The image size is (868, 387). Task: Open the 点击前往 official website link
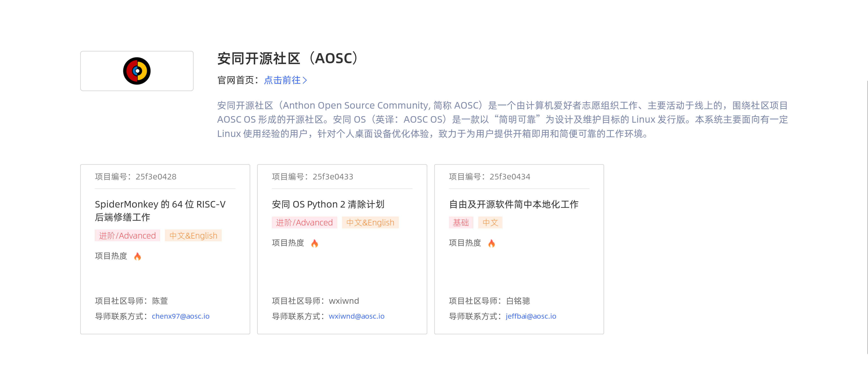tap(282, 80)
